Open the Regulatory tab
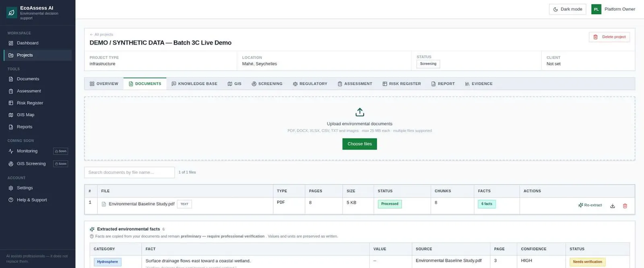This screenshot has width=644, height=268. (x=310, y=84)
